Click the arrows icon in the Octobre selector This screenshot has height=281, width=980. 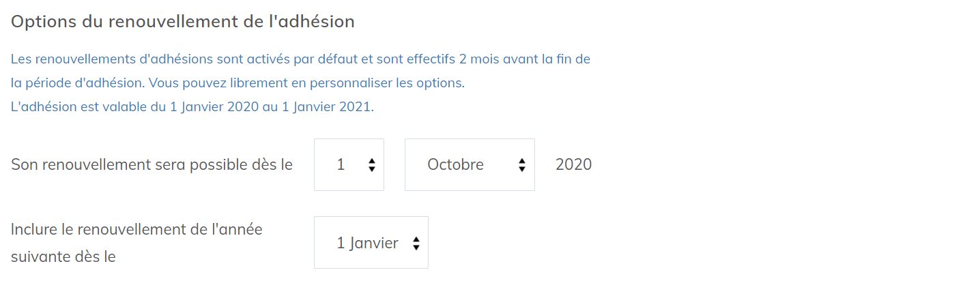(522, 165)
